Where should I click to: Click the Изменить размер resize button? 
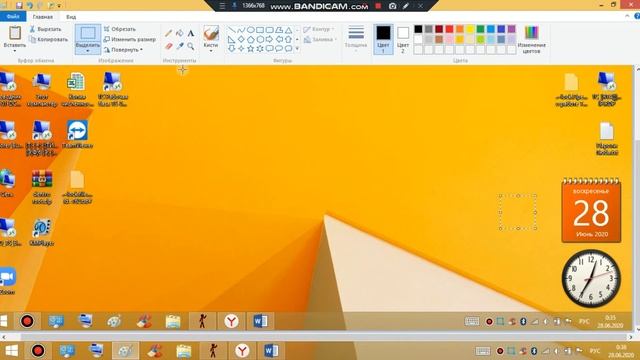[x=130, y=40]
